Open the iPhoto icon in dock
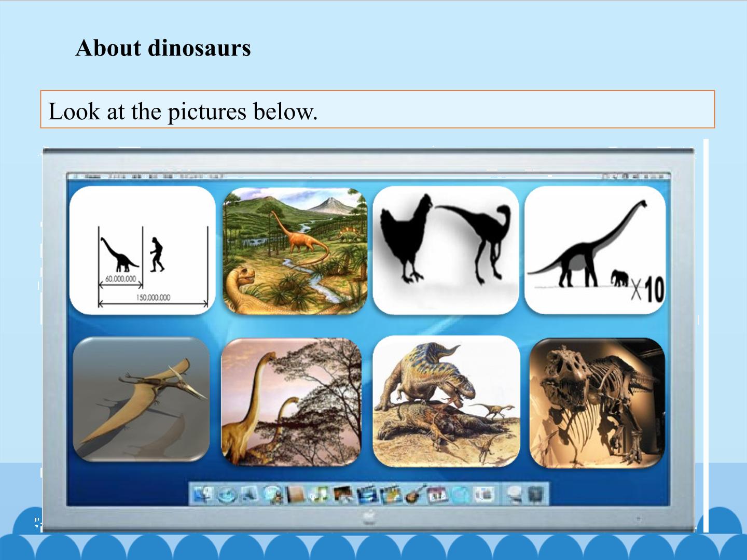The height and width of the screenshot is (560, 747). coord(343,494)
